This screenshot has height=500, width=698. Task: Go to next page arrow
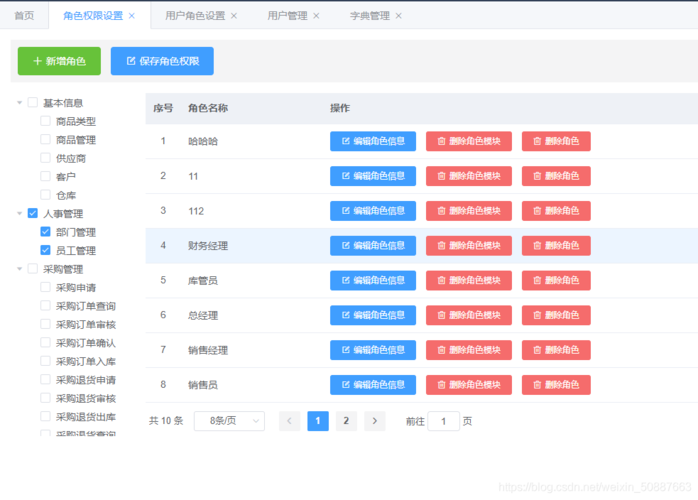[x=374, y=421]
